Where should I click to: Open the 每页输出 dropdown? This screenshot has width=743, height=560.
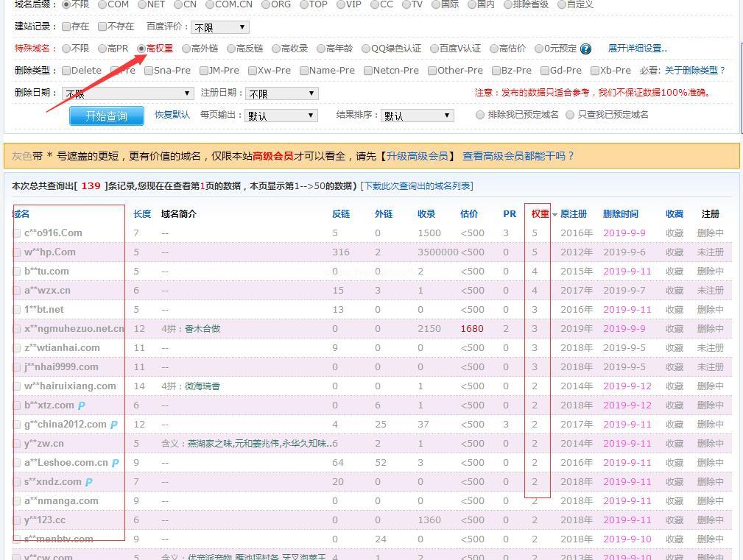[x=281, y=116]
